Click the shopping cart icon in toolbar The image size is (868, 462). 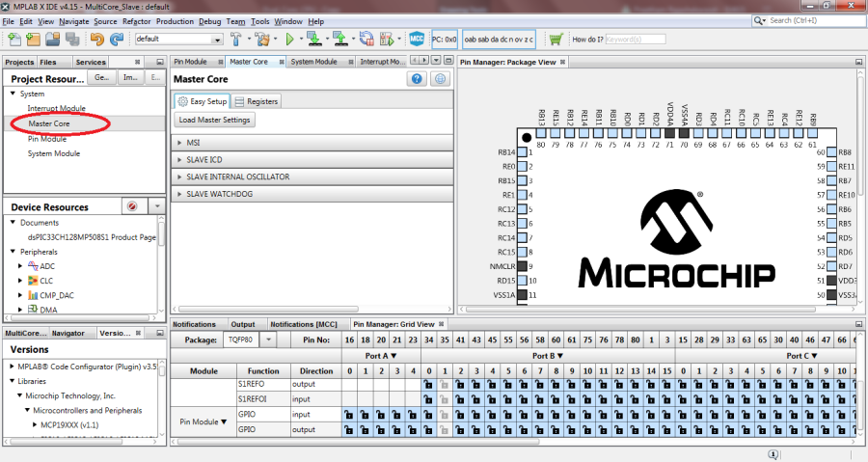pyautogui.click(x=556, y=40)
